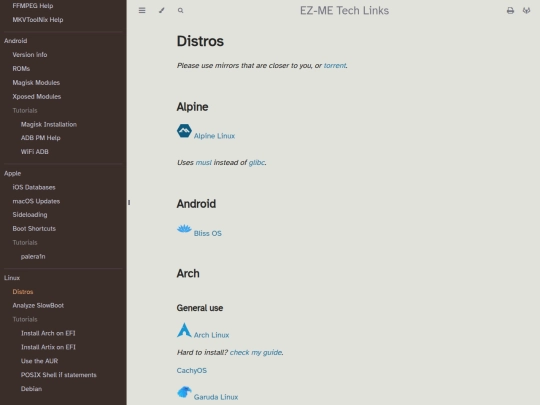540x405 pixels.
Task: Follow the torrent link
Action: point(335,65)
